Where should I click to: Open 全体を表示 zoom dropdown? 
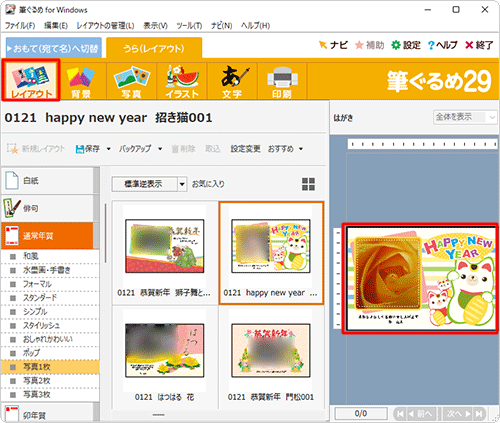(x=465, y=117)
